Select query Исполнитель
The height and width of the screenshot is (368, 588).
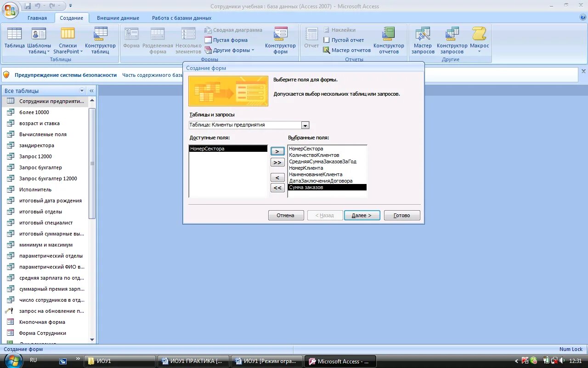pyautogui.click(x=45, y=190)
